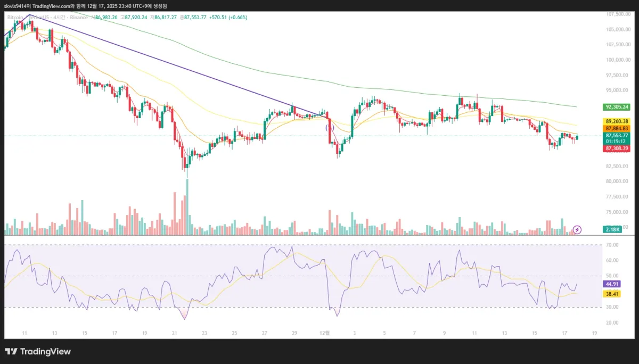Click the 75,000.00 price axis label

click(x=618, y=212)
